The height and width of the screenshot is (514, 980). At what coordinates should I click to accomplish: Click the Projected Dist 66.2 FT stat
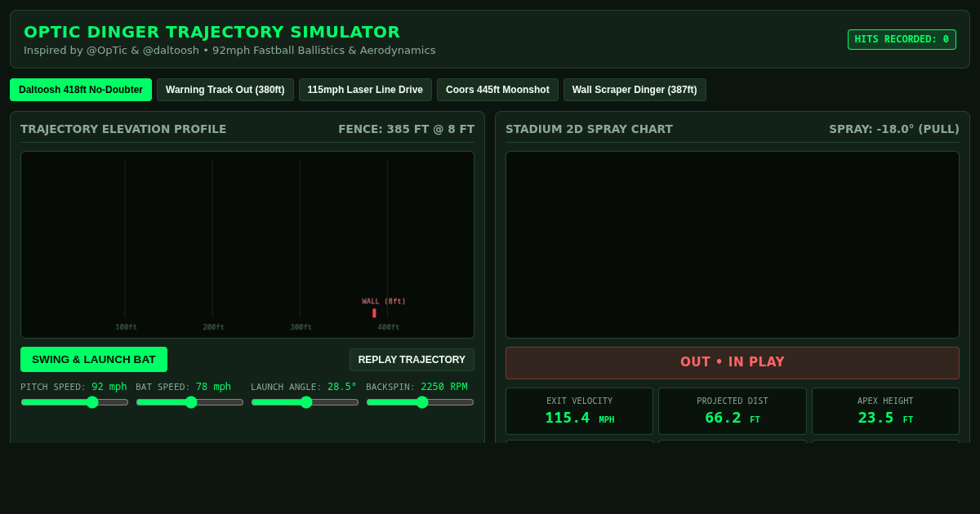point(733,411)
